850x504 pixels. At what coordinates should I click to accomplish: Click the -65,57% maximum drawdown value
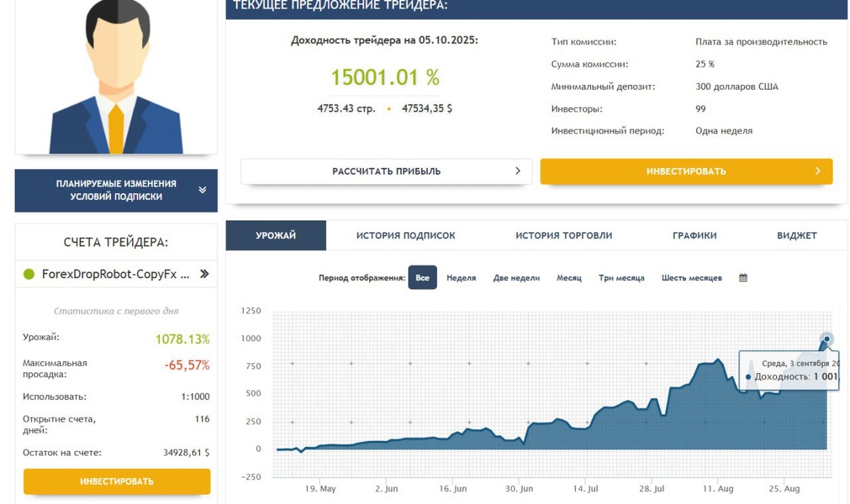tap(187, 365)
